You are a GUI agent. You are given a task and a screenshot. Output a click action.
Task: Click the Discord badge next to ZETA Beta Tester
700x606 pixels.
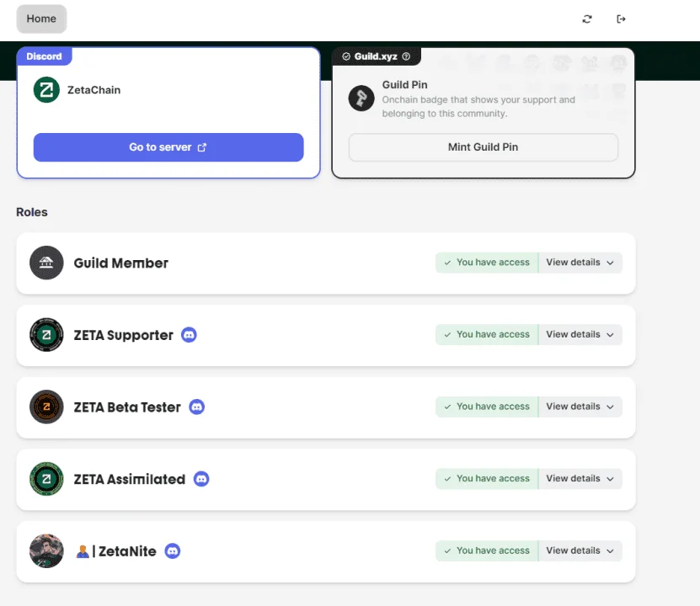coord(197,407)
